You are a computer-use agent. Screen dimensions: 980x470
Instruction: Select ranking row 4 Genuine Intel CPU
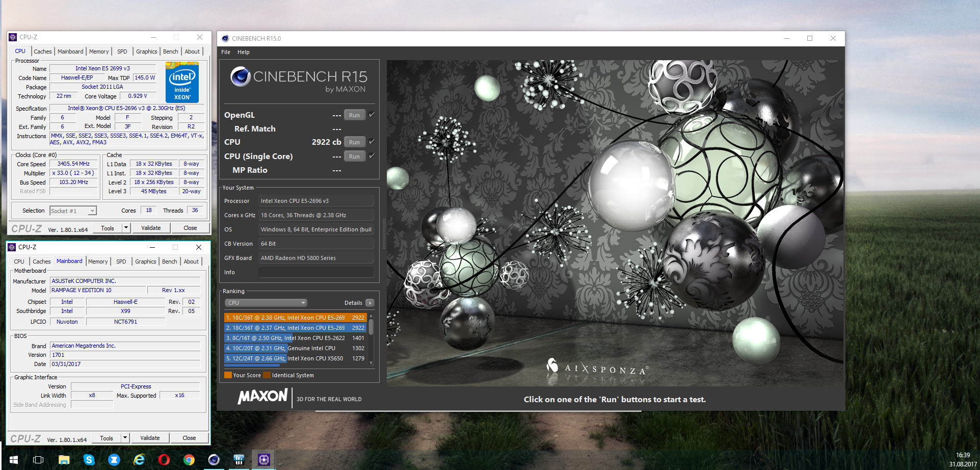coord(295,348)
